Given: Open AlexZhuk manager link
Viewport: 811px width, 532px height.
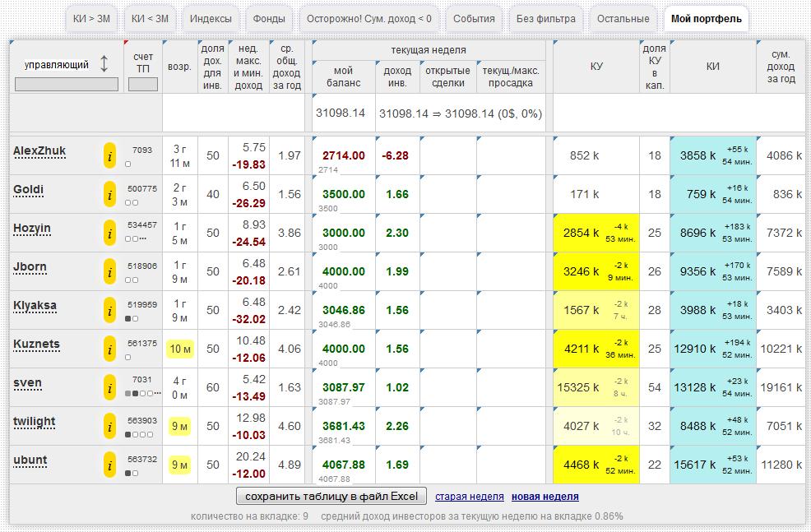Looking at the screenshot, I should 39,150.
